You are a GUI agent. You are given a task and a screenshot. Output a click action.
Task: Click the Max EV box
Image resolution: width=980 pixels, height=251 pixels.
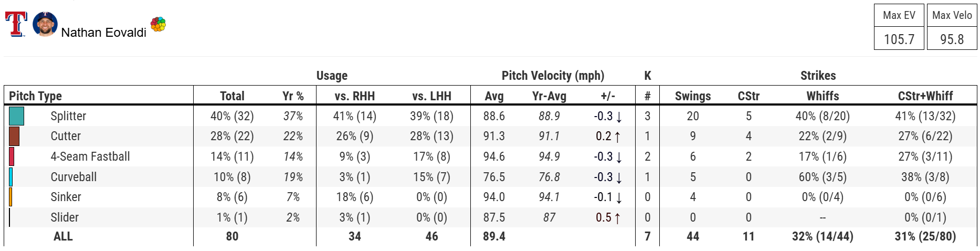click(899, 27)
